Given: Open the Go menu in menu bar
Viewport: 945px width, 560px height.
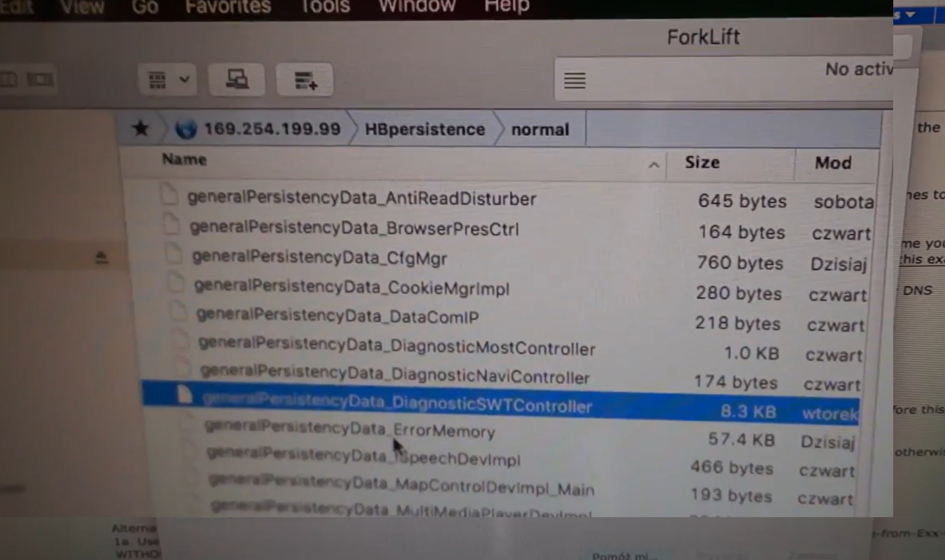Looking at the screenshot, I should [145, 6].
